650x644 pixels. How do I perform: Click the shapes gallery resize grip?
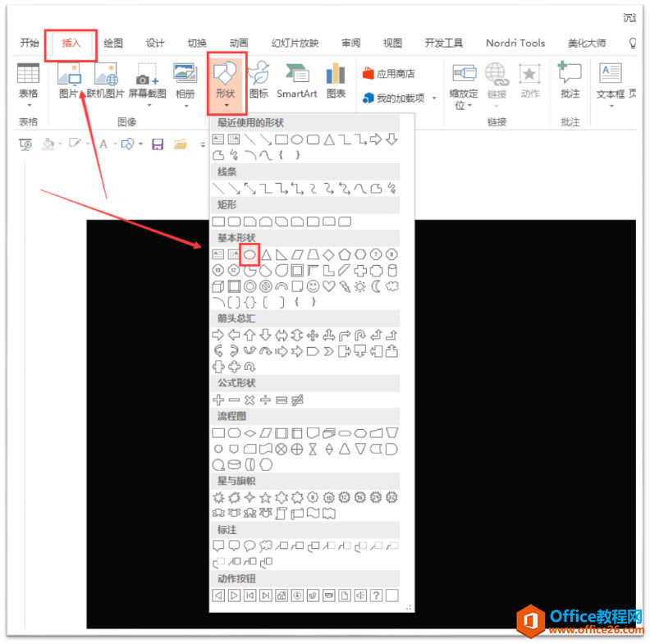point(409,607)
